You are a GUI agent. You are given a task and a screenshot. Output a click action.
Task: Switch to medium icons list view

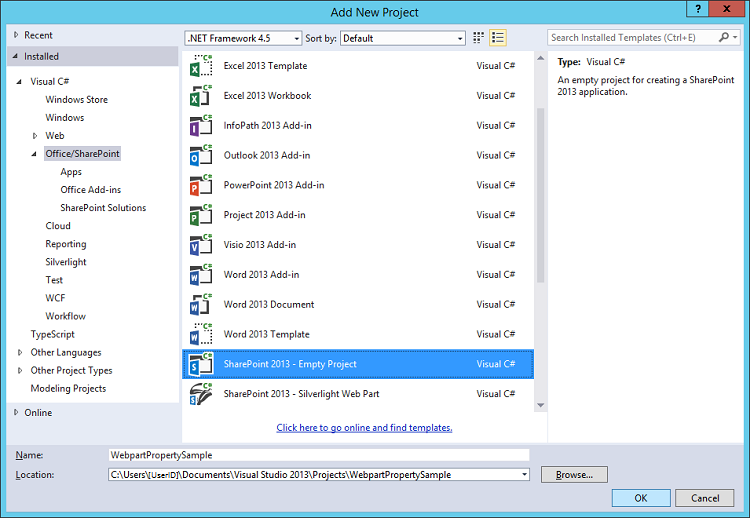[497, 38]
